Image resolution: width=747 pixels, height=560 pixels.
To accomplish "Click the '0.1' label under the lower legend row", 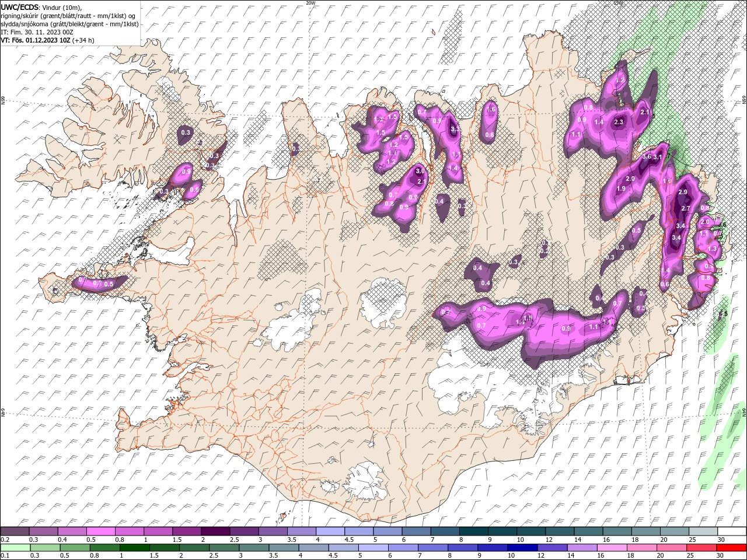I will [x=5, y=555].
